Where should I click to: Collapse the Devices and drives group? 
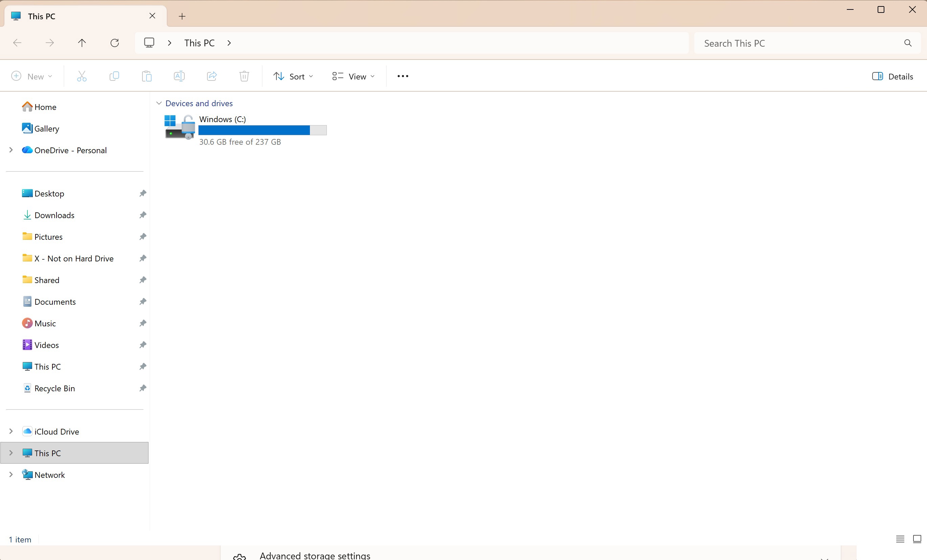(x=159, y=103)
